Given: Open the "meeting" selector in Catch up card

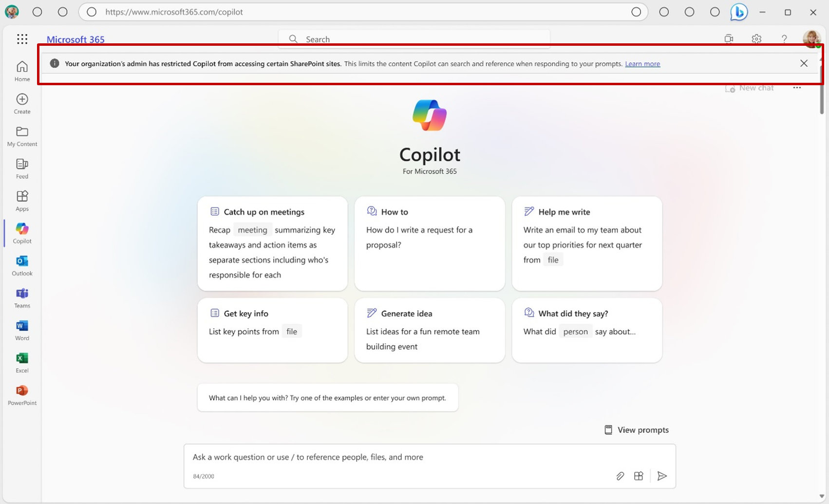Looking at the screenshot, I should coord(252,229).
